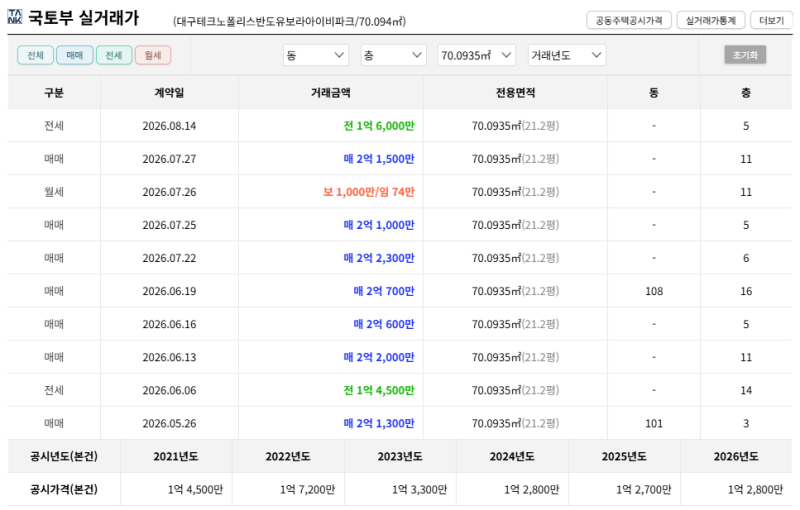Click official price 1억 4,500만

click(195, 490)
